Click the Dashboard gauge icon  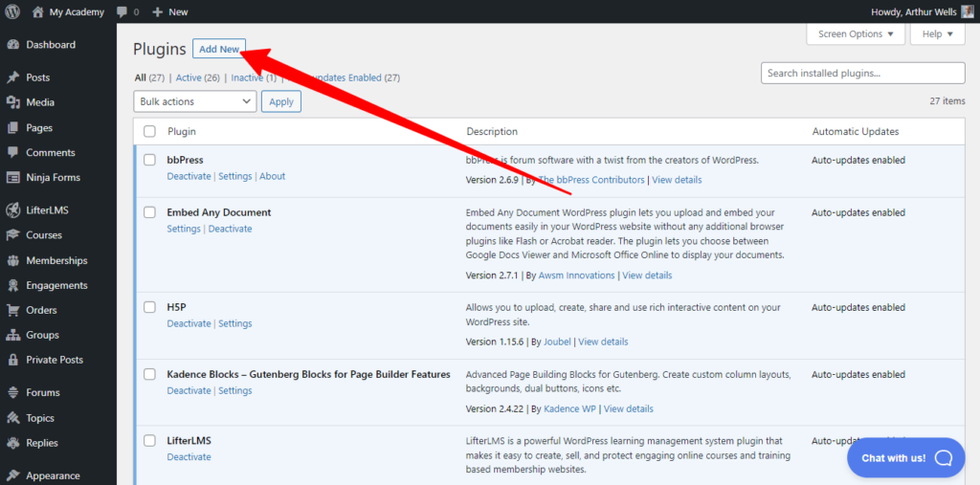(x=12, y=45)
